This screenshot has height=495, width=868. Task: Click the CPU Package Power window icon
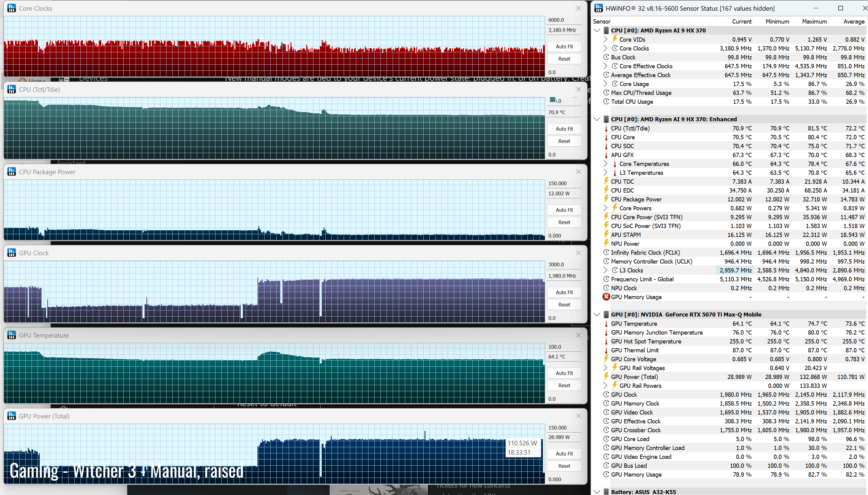(x=12, y=172)
